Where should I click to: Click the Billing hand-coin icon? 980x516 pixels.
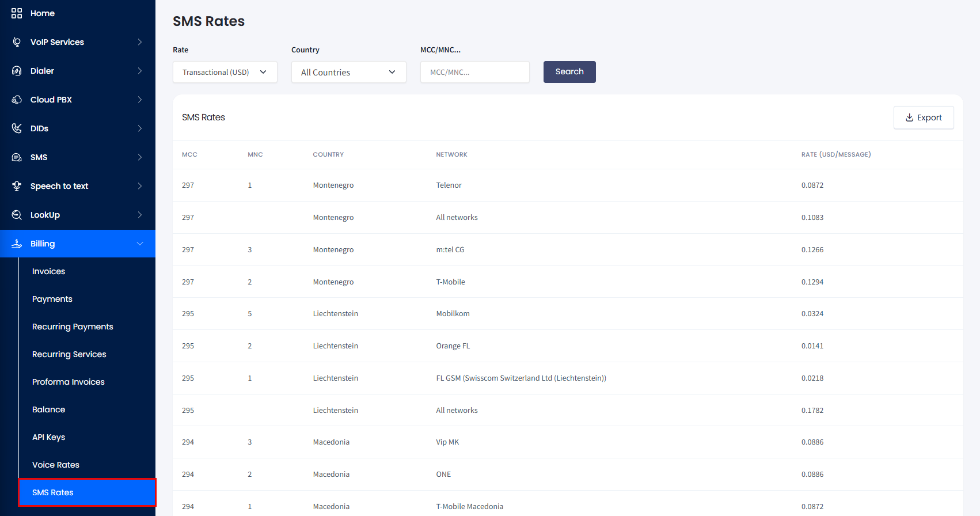tap(17, 244)
